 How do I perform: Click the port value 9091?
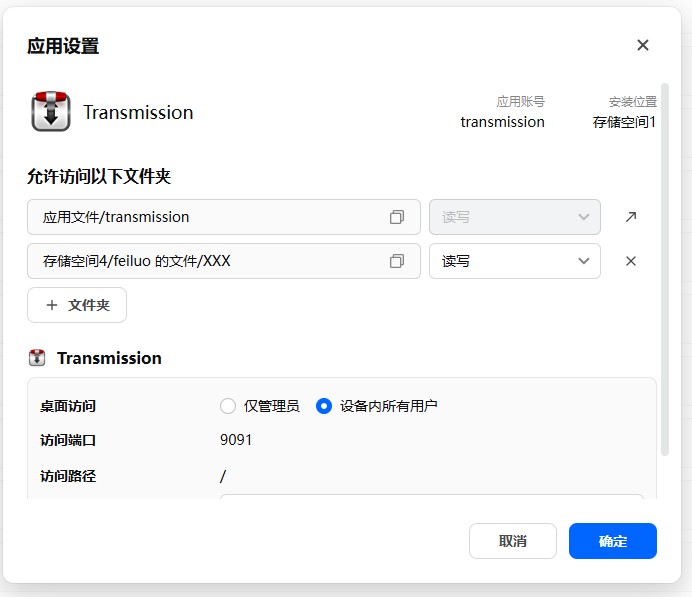coord(236,440)
